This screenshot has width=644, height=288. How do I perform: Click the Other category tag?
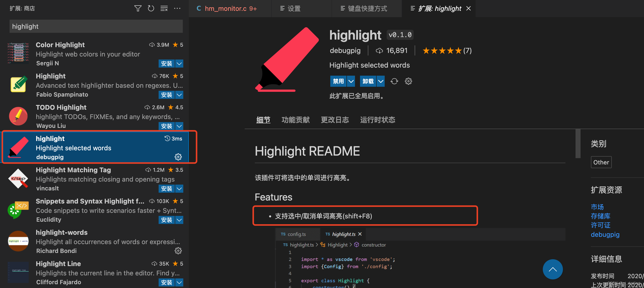[601, 162]
